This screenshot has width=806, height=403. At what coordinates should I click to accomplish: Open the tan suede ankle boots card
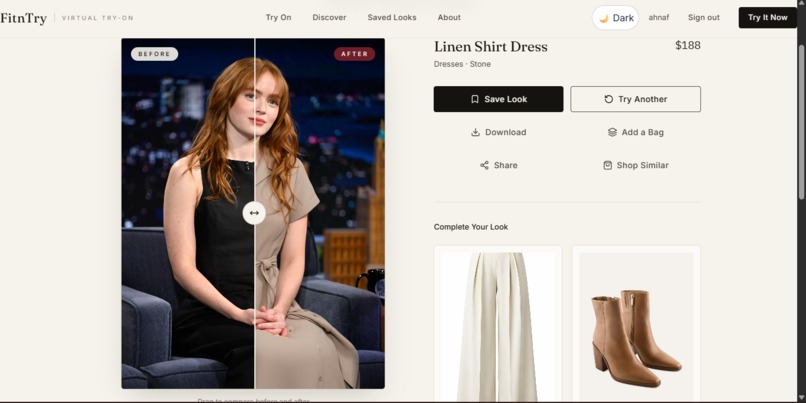(x=636, y=324)
